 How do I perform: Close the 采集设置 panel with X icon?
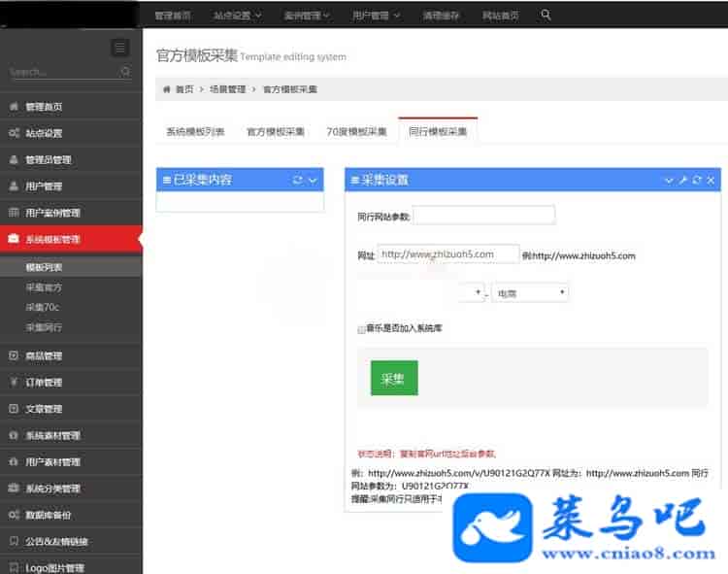tap(711, 180)
